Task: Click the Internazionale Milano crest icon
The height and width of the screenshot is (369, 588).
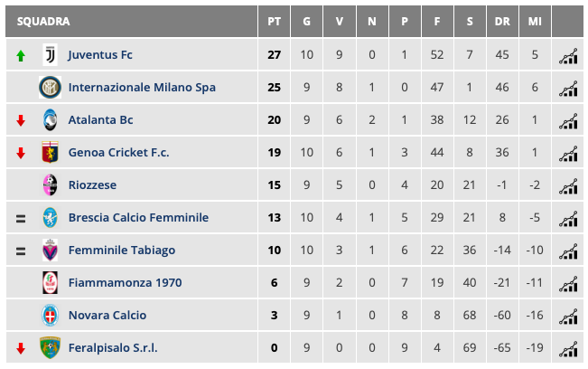Action: pos(50,88)
